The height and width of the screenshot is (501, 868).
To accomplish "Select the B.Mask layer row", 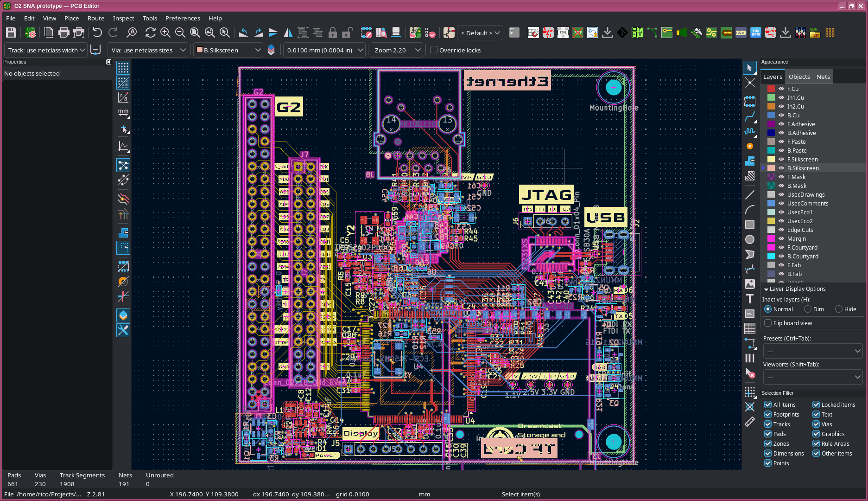I will tap(813, 186).
